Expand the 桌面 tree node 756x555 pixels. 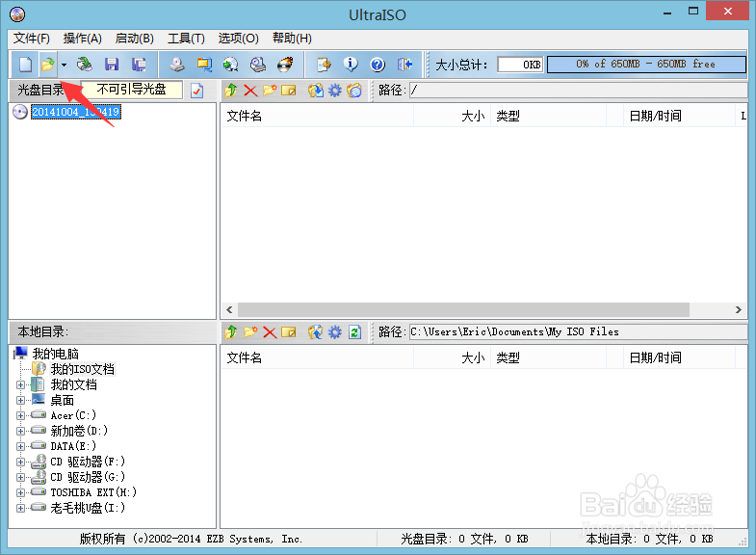click(20, 400)
